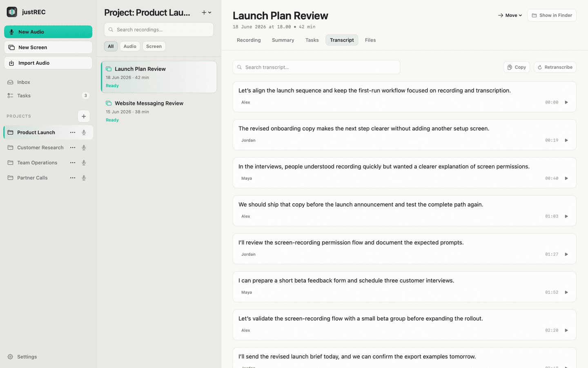Select the Website Messaging Review recording
This screenshot has height=368, width=588.
tap(159, 111)
